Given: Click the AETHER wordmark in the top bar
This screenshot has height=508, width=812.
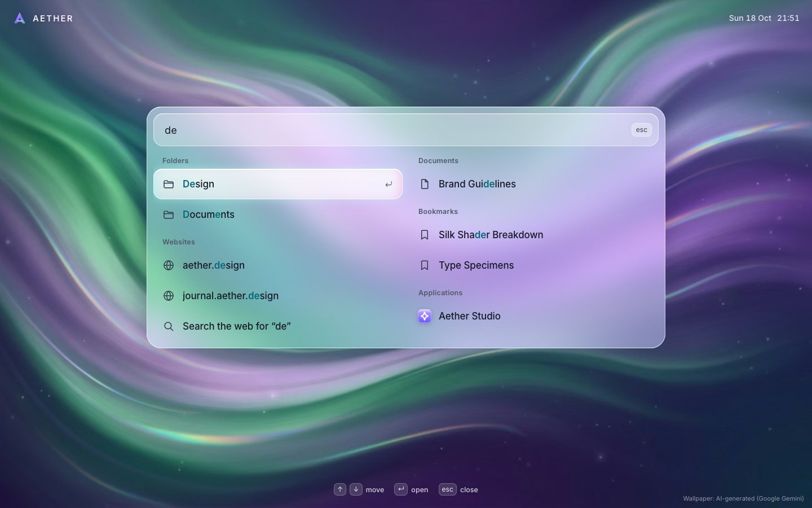Looking at the screenshot, I should pos(53,19).
